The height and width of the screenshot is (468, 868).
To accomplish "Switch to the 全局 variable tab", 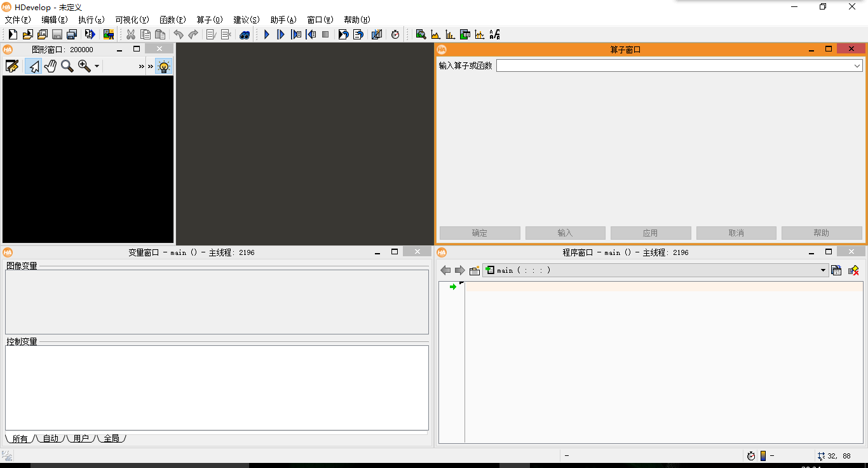I will point(111,438).
